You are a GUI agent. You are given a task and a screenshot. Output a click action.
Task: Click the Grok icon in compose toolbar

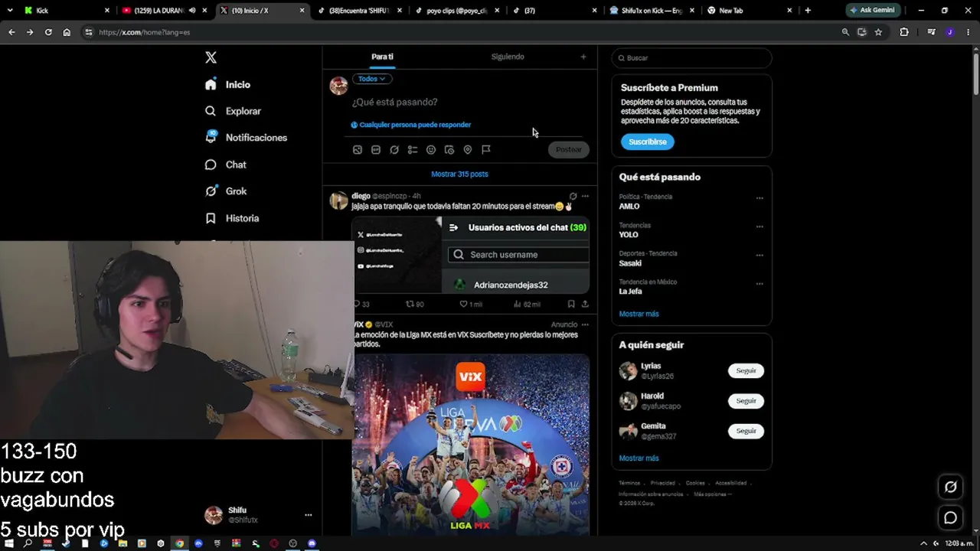coord(394,150)
